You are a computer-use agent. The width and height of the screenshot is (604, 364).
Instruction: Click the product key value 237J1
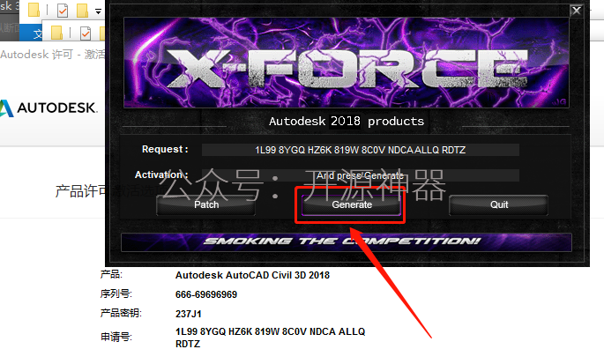(189, 314)
